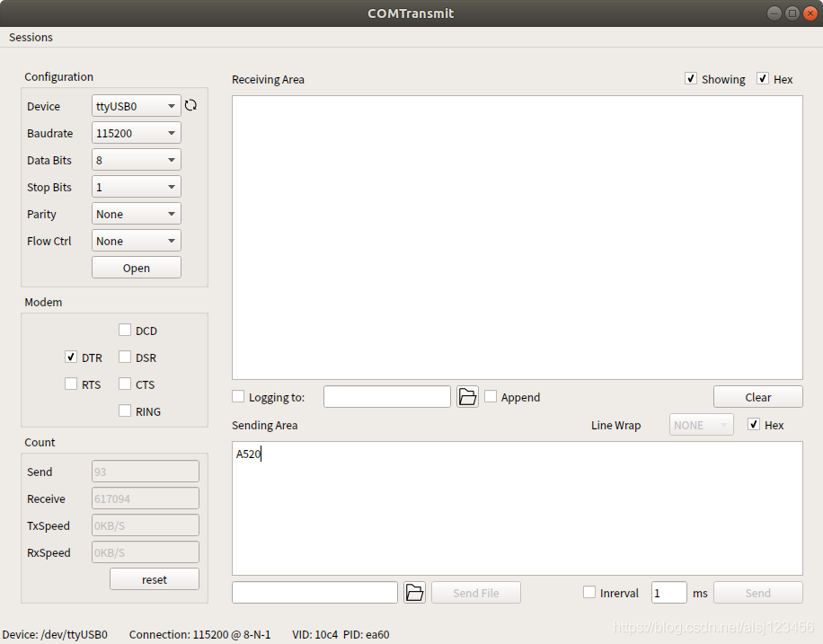Click status text Device: /dev/ttyUSB0
The height and width of the screenshot is (644, 823).
click(55, 634)
